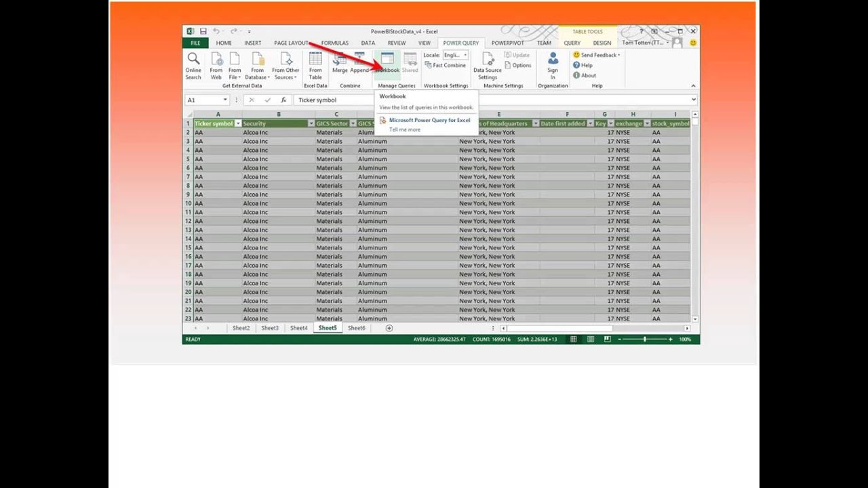Open the exchange column filter dropdown
The image size is (868, 488).
coord(647,123)
